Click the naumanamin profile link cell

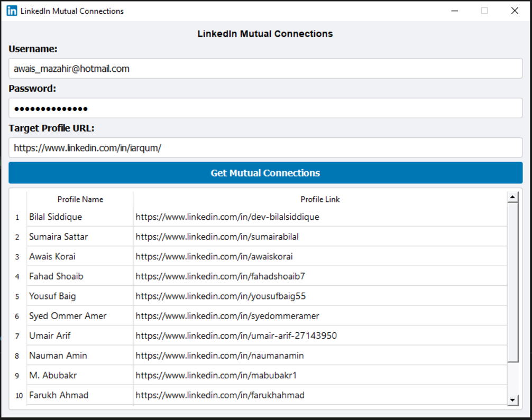click(x=320, y=356)
